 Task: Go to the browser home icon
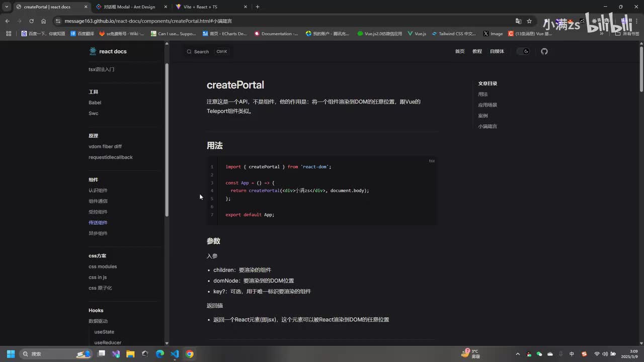pos(43,21)
